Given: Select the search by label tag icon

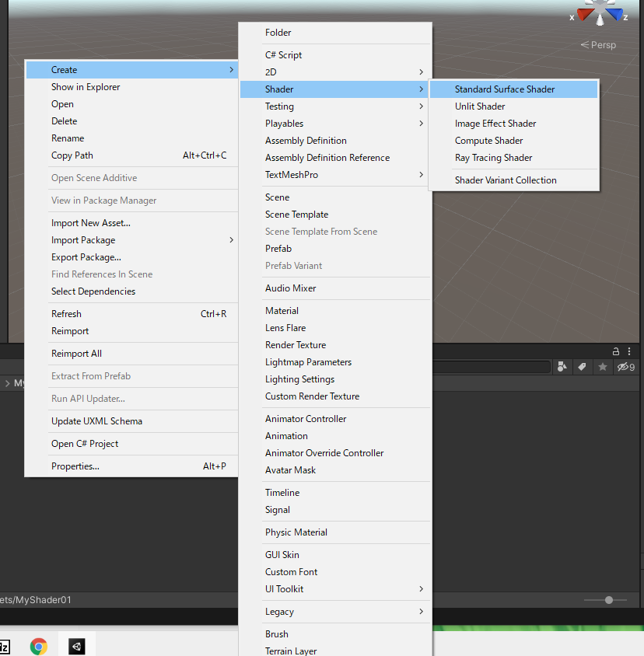Looking at the screenshot, I should 581,366.
